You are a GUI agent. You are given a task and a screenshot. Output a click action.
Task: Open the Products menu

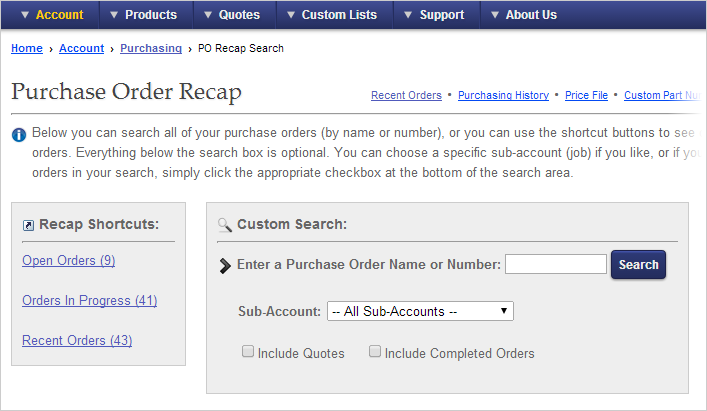tap(143, 15)
